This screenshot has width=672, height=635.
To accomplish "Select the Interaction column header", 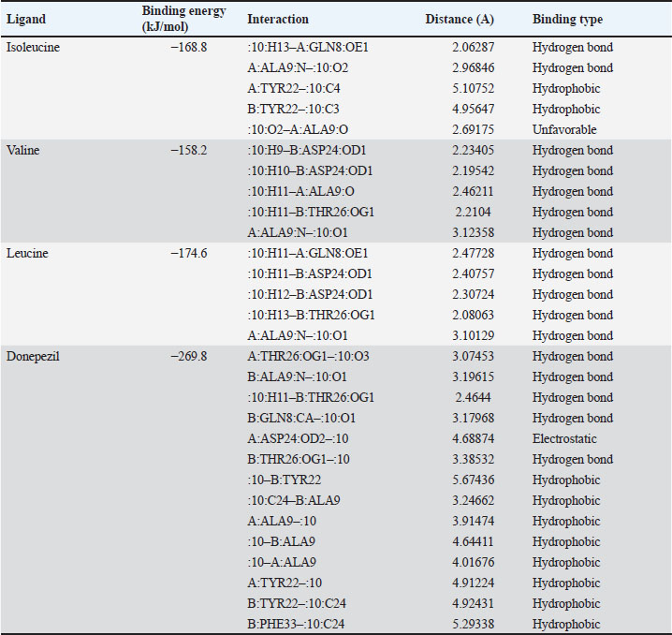I will (x=278, y=20).
